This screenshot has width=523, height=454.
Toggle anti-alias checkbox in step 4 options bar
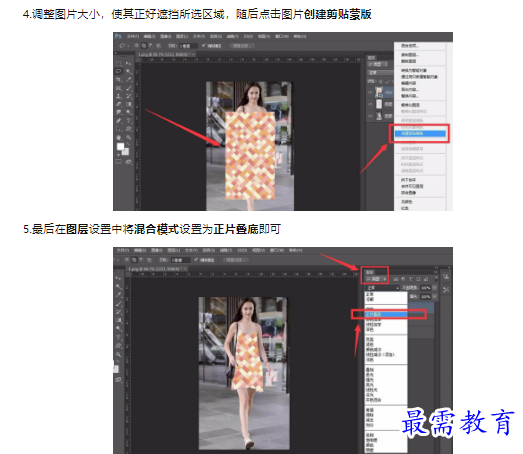203,45
